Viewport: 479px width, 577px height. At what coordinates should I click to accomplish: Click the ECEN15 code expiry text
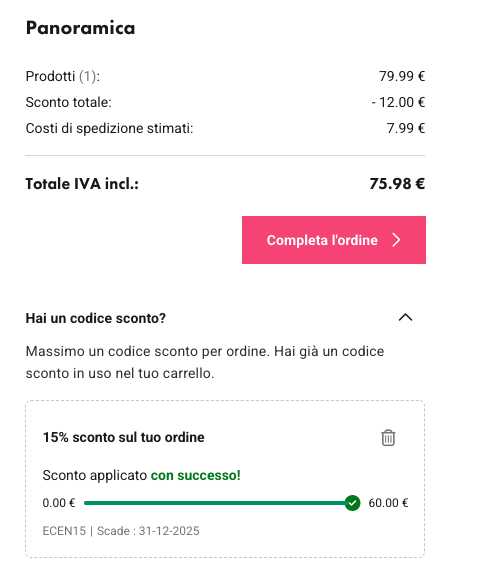point(121,531)
